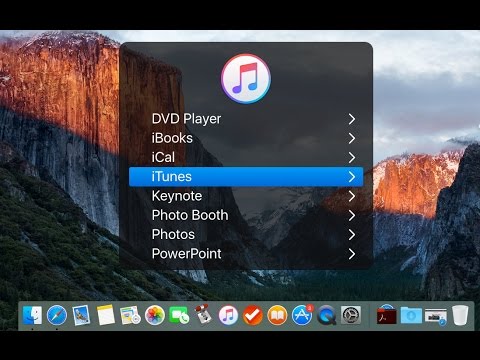Expand the Photo Booth row chevron
Viewport: 480px width, 360px height.
pyautogui.click(x=352, y=215)
